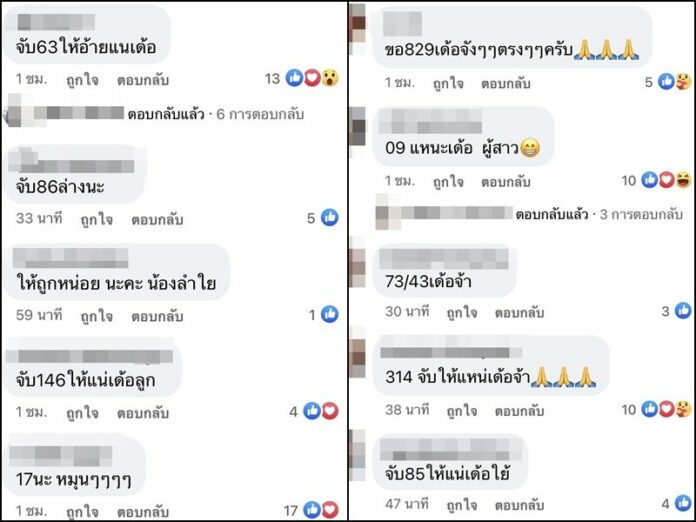Click the heart reaction on the จับ146 comment
This screenshot has height=522, width=696.
[x=329, y=411]
